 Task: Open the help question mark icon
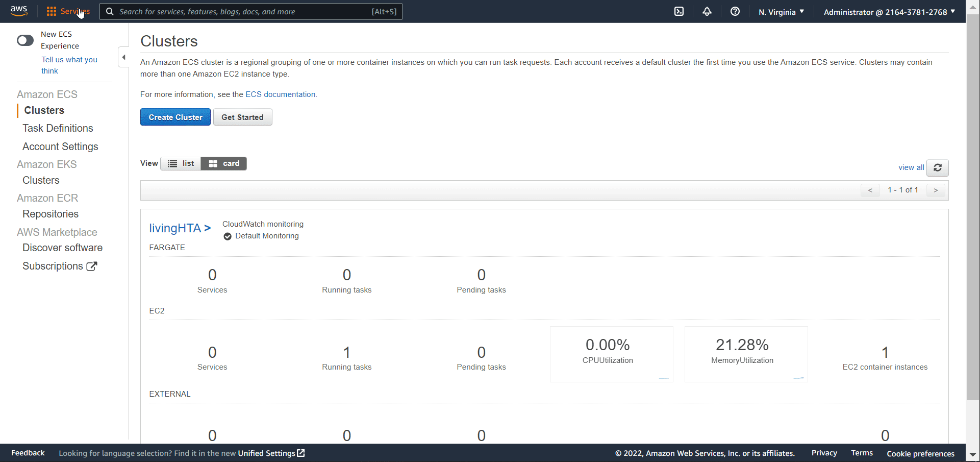tap(735, 11)
